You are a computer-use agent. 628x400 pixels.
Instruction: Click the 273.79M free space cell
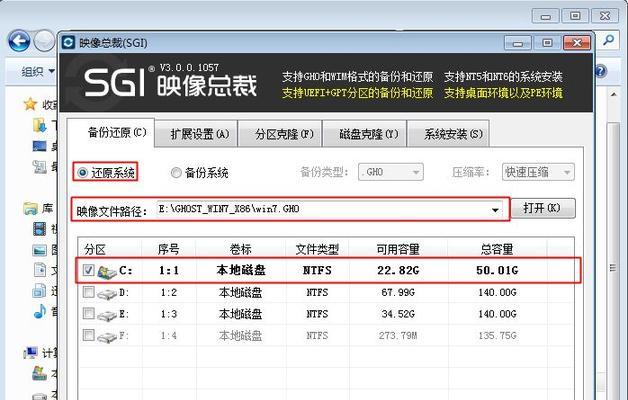[x=398, y=335]
